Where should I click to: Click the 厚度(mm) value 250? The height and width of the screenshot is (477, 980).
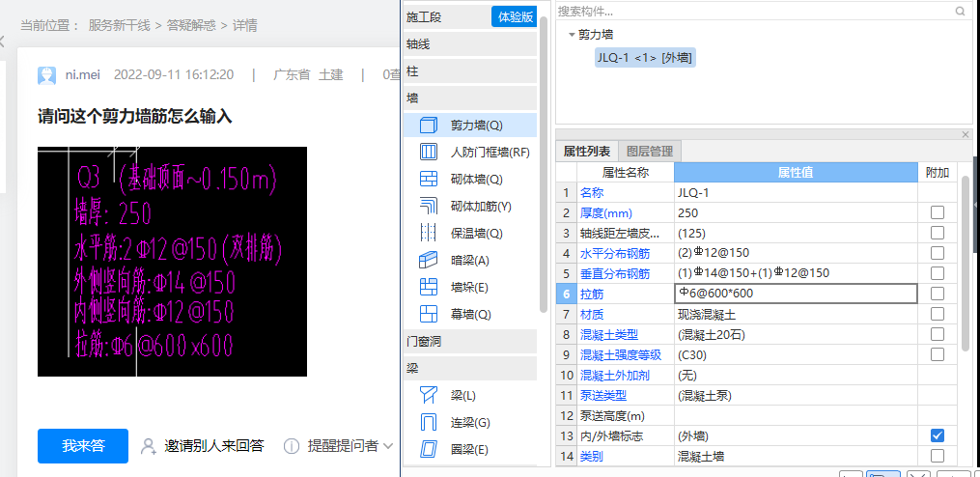(796, 213)
